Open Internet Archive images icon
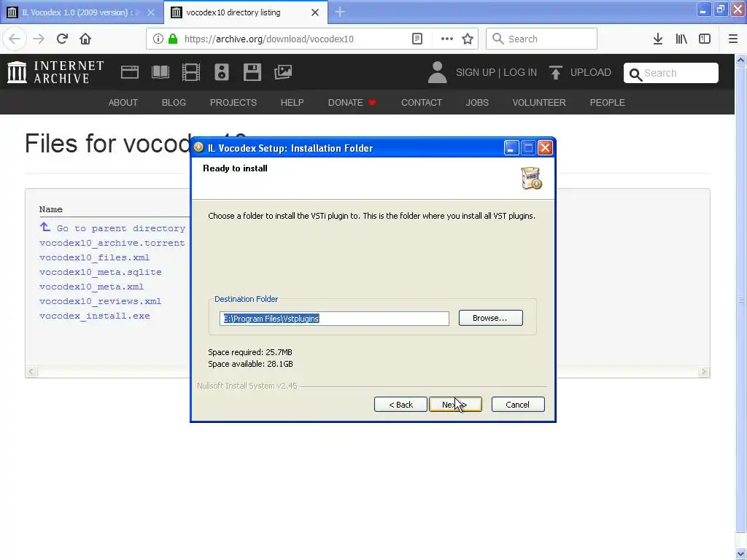 click(x=283, y=72)
